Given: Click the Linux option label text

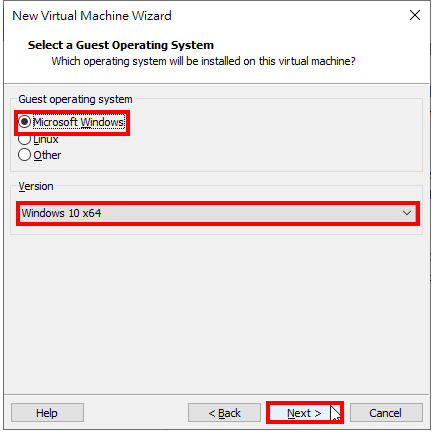Looking at the screenshot, I should tap(46, 139).
